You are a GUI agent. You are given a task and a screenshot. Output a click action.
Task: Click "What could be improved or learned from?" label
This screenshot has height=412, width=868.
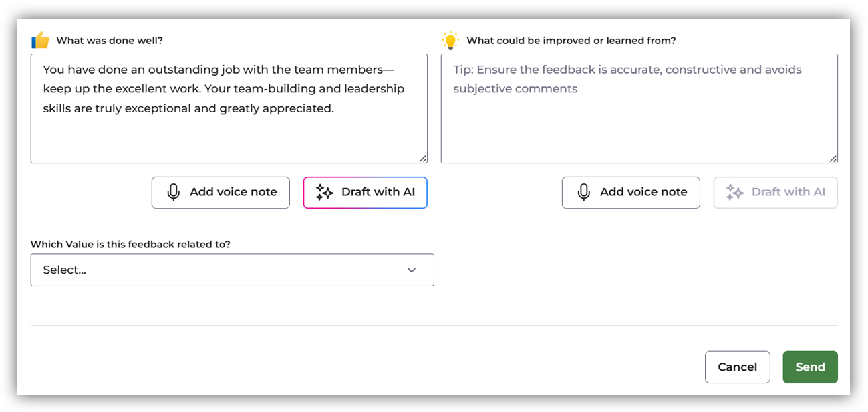pos(571,41)
